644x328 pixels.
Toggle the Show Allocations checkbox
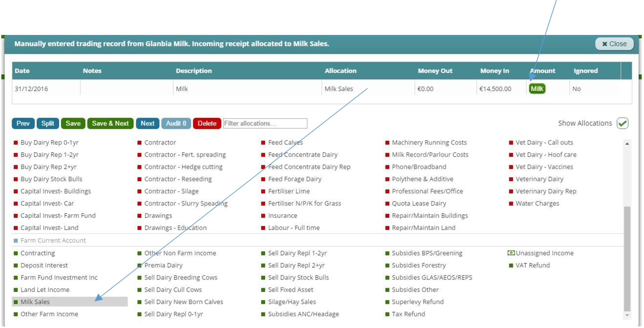(622, 123)
